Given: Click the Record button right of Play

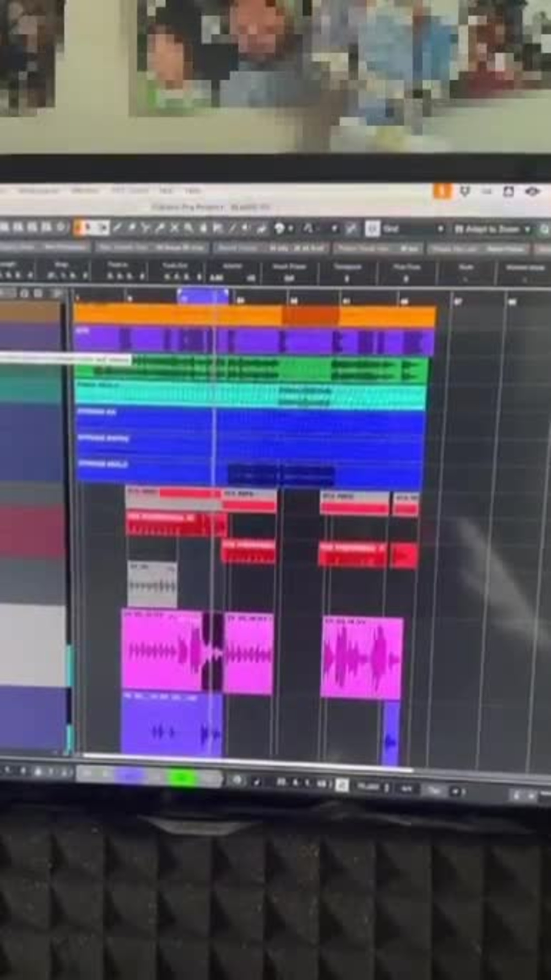Looking at the screenshot, I should (209, 779).
